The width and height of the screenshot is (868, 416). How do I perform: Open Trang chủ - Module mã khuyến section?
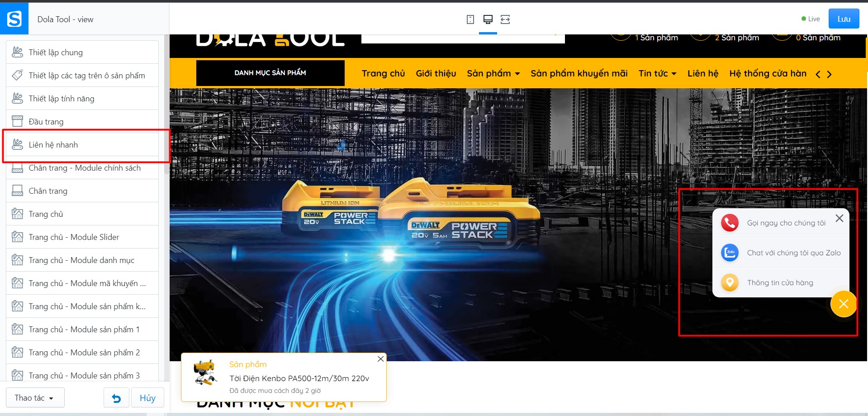(82, 283)
